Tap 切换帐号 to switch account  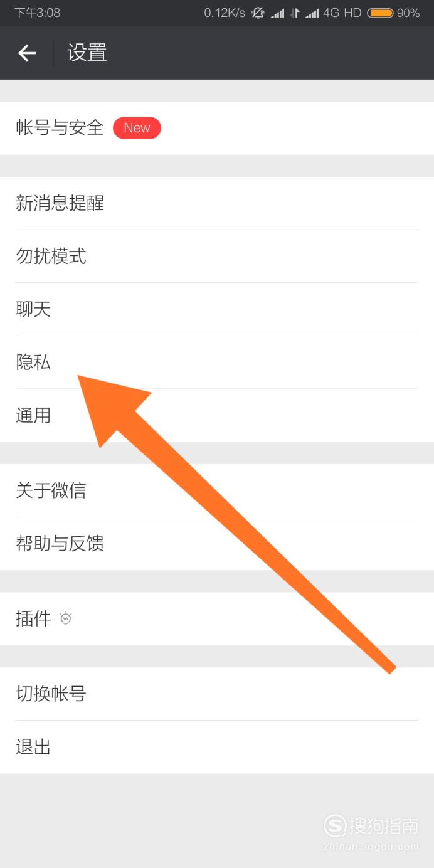coord(217,694)
